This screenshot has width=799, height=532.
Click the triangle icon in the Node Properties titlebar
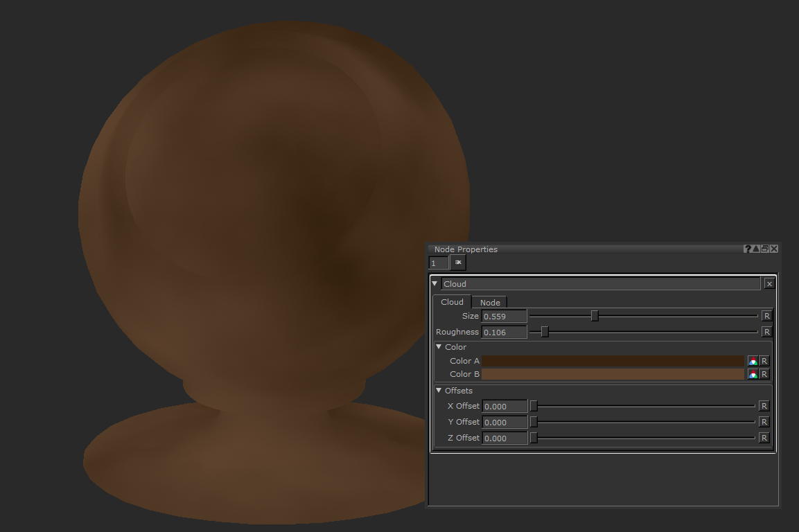click(755, 249)
